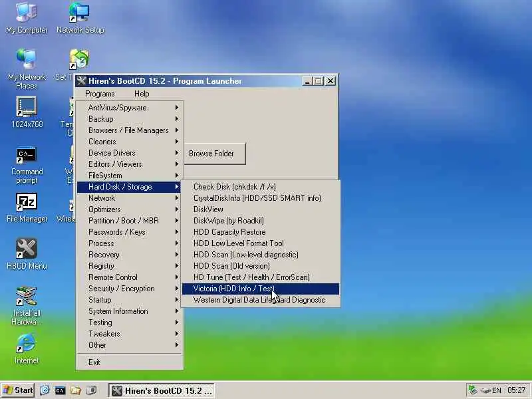Viewport: 532px width, 399px height.
Task: Open the Other category
Action: 130,345
